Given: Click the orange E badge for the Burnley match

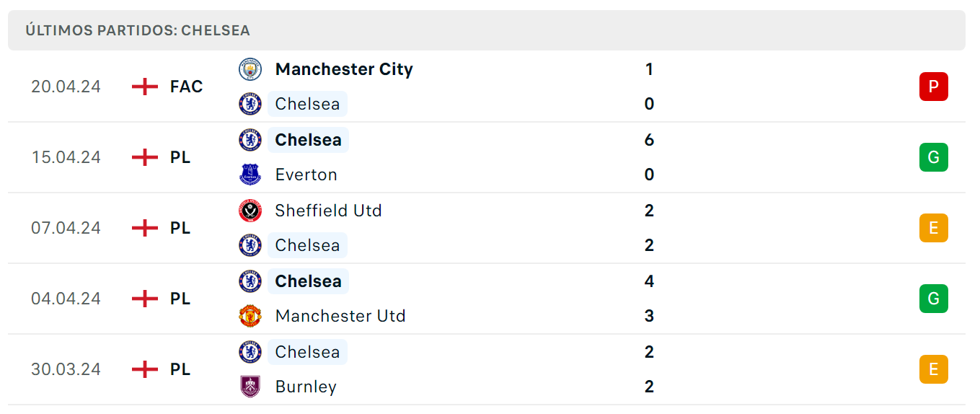Looking at the screenshot, I should pos(934,369).
